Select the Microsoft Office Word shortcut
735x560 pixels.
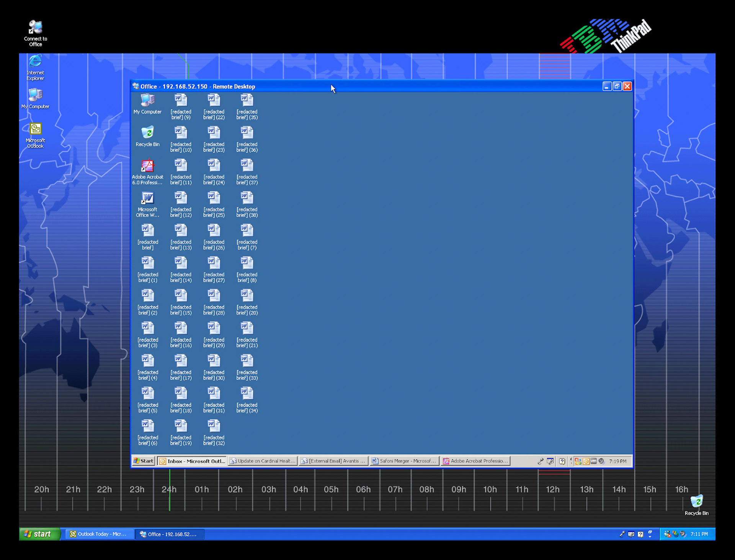tap(147, 199)
